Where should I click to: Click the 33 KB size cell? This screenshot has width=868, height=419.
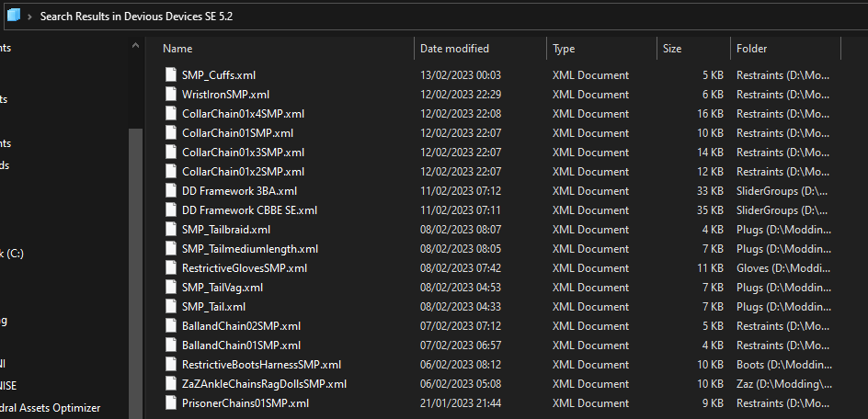(710, 191)
